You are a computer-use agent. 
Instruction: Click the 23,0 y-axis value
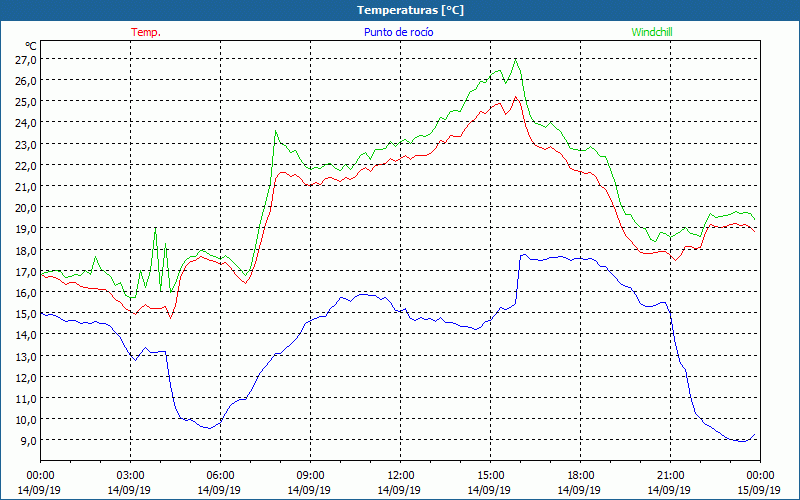[28, 145]
